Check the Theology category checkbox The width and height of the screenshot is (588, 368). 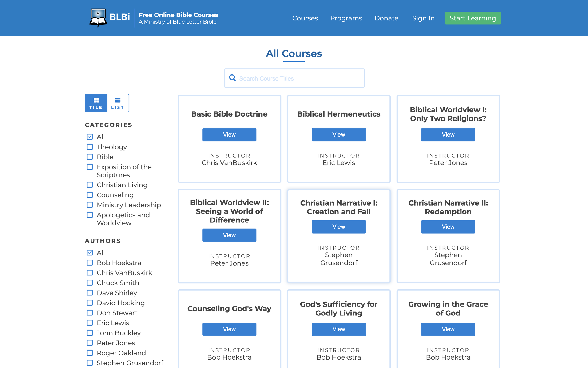point(90,147)
